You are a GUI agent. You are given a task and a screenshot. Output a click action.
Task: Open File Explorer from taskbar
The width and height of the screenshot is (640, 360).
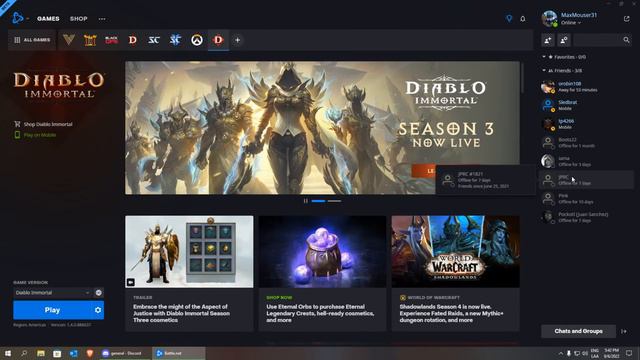pyautogui.click(x=41, y=353)
